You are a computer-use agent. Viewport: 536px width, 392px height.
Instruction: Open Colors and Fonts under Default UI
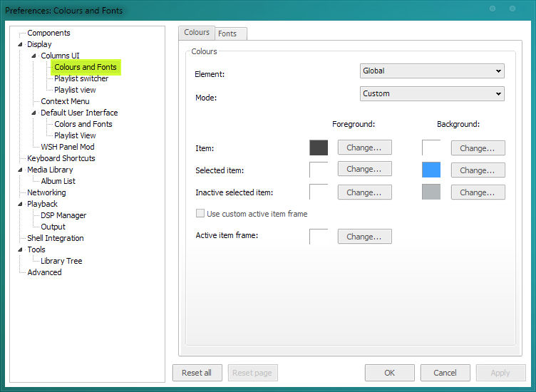[83, 124]
